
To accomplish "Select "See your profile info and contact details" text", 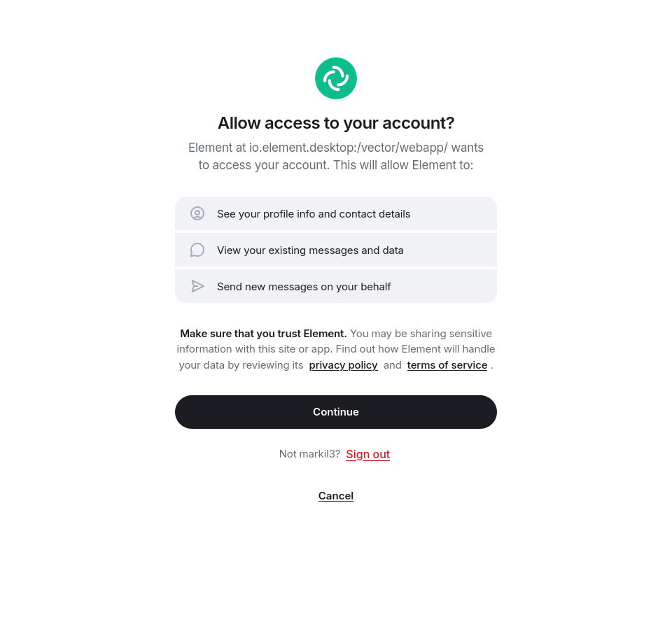I will [314, 214].
